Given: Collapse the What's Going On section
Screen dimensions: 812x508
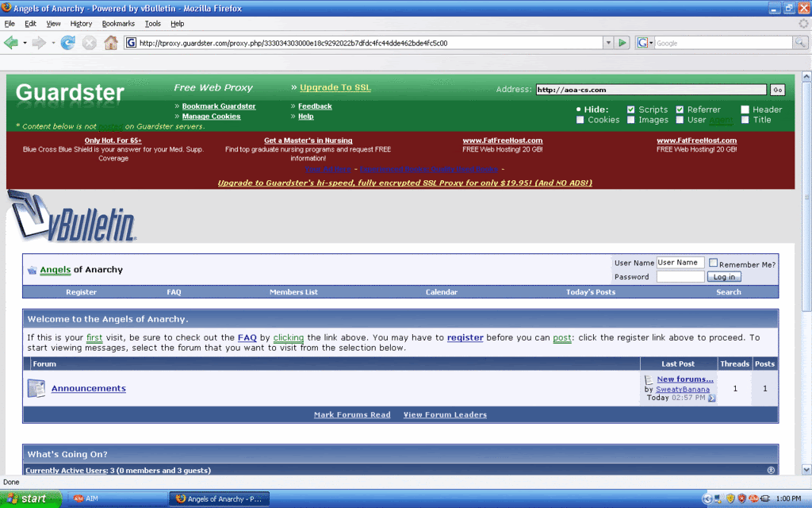Looking at the screenshot, I should [x=771, y=470].
